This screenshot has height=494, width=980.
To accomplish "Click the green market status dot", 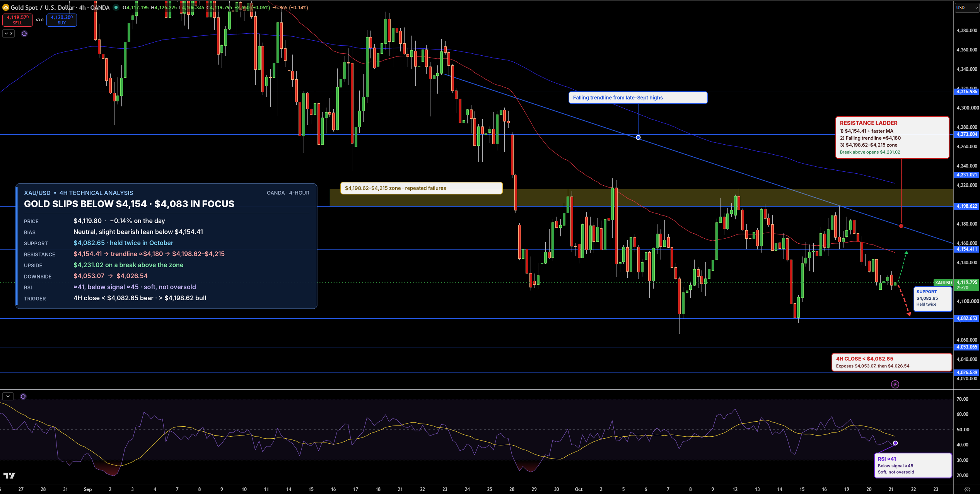I will pyautogui.click(x=116, y=7).
